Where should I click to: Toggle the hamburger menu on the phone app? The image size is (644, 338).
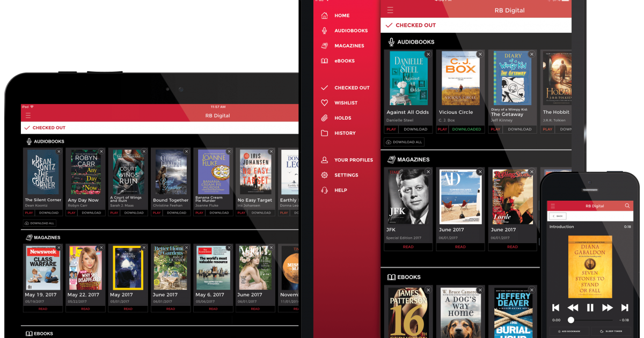(553, 206)
